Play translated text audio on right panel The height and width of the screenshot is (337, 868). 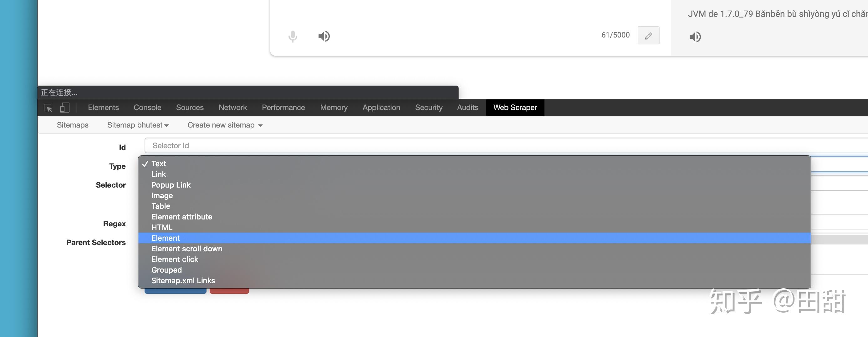coord(695,37)
